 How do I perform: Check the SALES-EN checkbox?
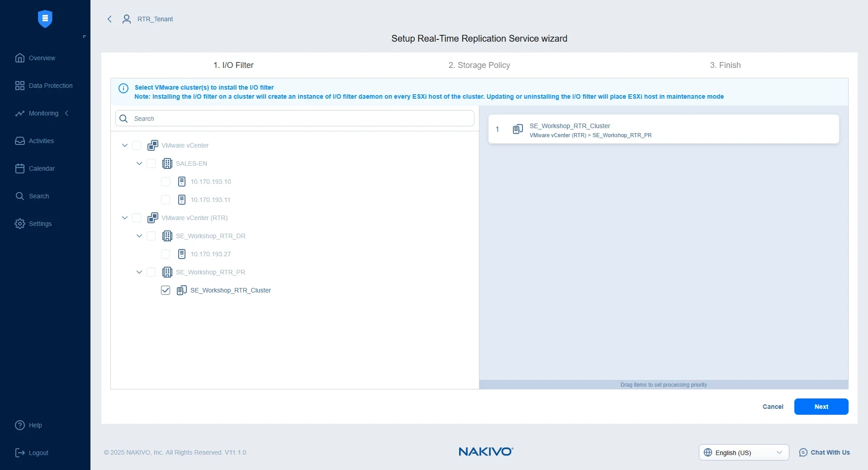pyautogui.click(x=151, y=163)
